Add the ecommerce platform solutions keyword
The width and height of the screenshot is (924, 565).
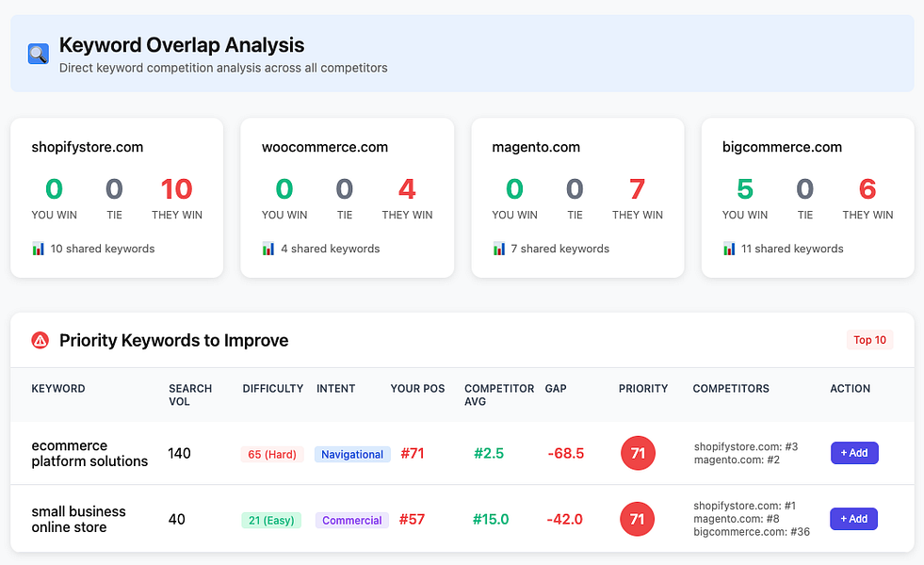pos(853,453)
